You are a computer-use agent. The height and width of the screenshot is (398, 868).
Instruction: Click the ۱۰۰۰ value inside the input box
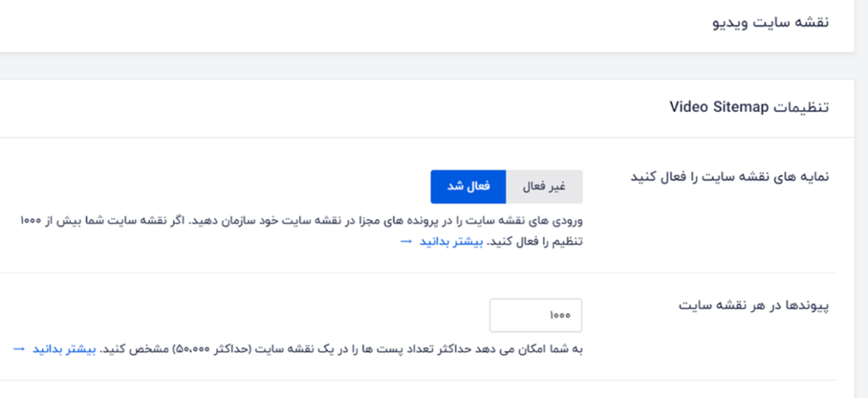559,315
